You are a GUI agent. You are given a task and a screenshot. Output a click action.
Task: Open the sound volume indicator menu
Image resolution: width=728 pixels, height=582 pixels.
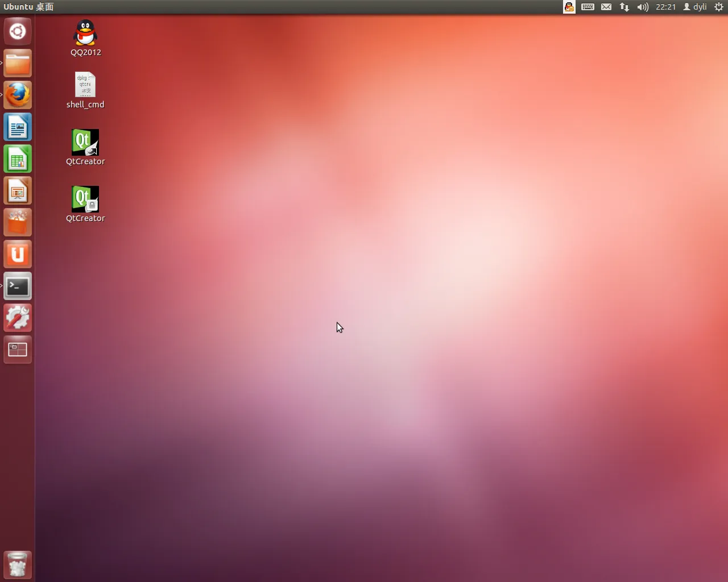643,7
